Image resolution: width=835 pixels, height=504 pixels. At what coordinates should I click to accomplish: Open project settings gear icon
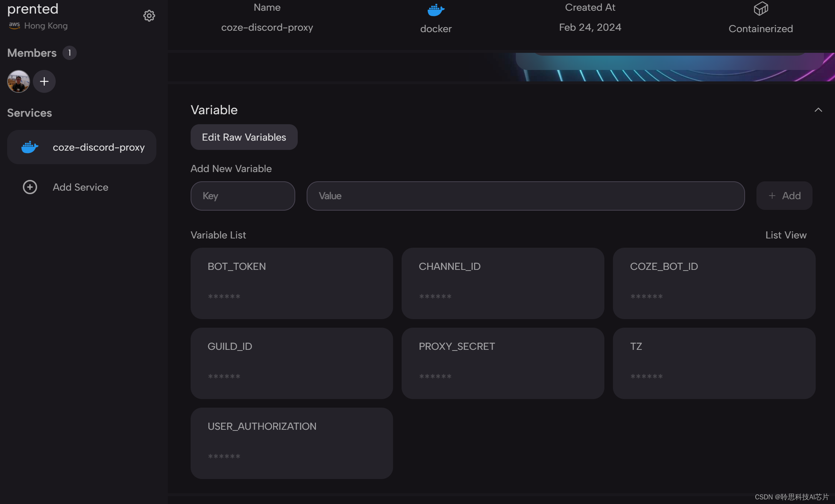click(149, 16)
